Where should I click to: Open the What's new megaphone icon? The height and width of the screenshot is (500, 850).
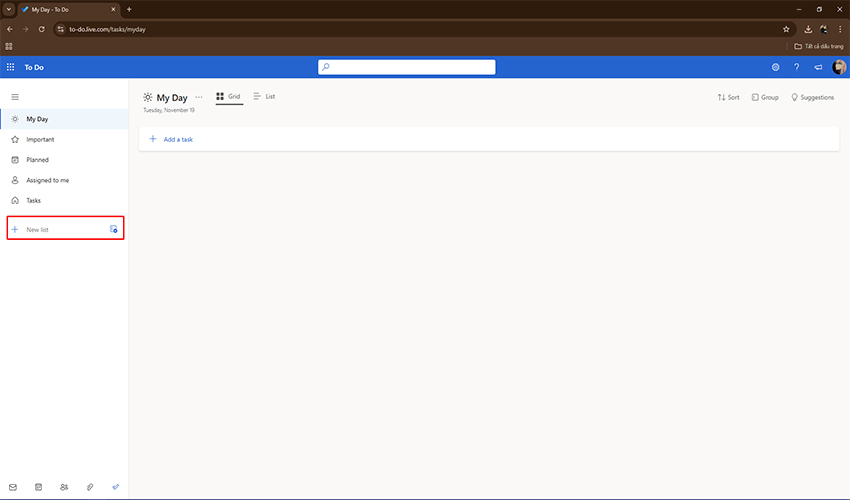(817, 67)
